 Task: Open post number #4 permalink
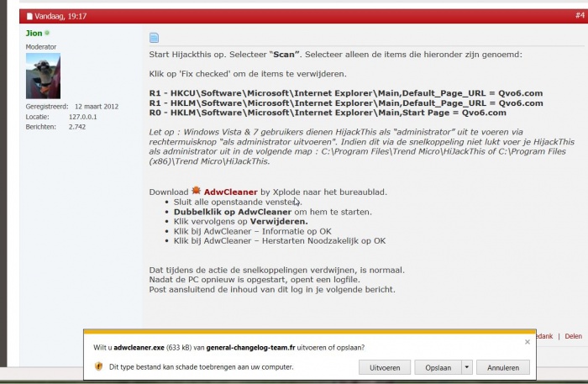coord(580,15)
